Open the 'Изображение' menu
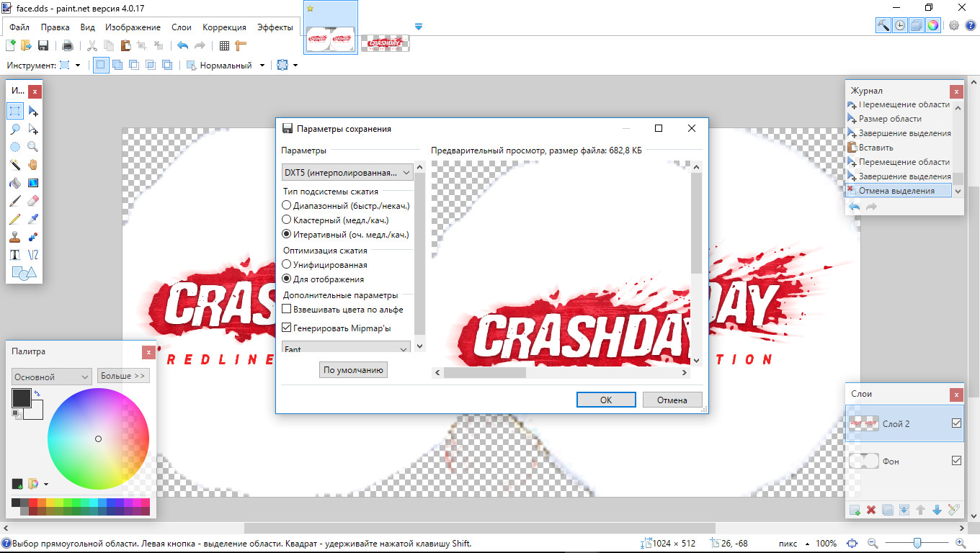This screenshot has width=980, height=553. click(x=133, y=27)
